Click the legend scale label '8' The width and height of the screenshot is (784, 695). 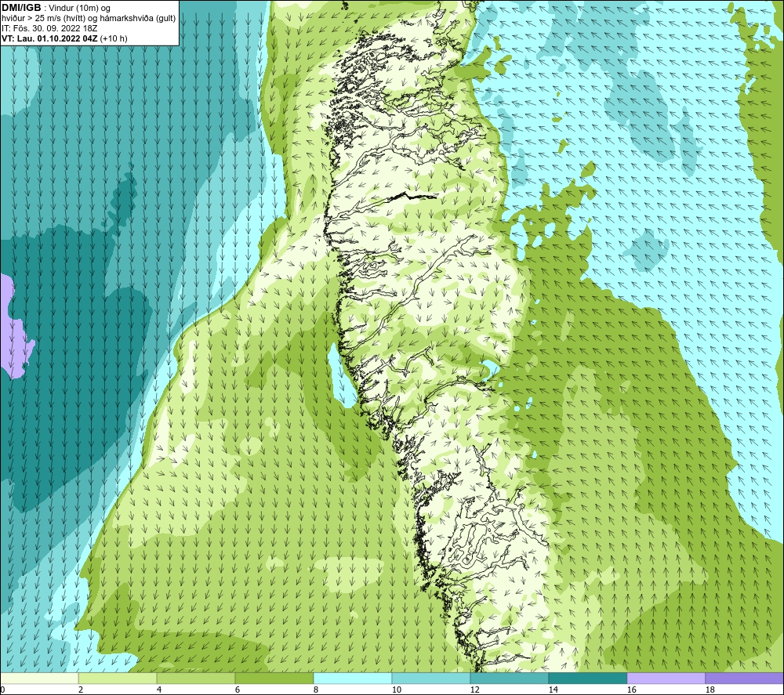(x=316, y=690)
